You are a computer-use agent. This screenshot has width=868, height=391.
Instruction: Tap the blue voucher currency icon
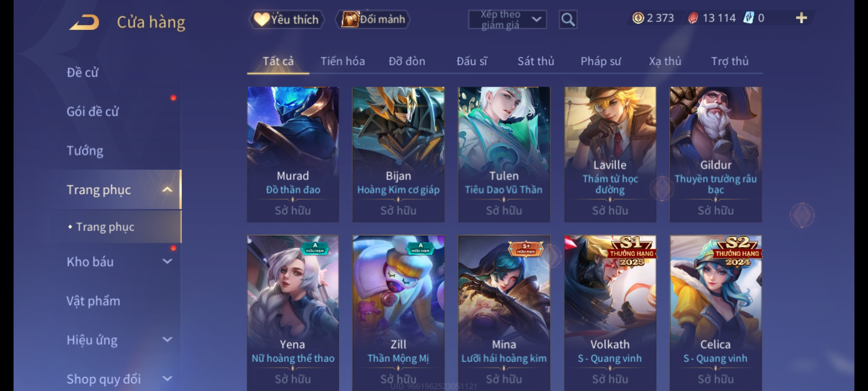pos(748,18)
